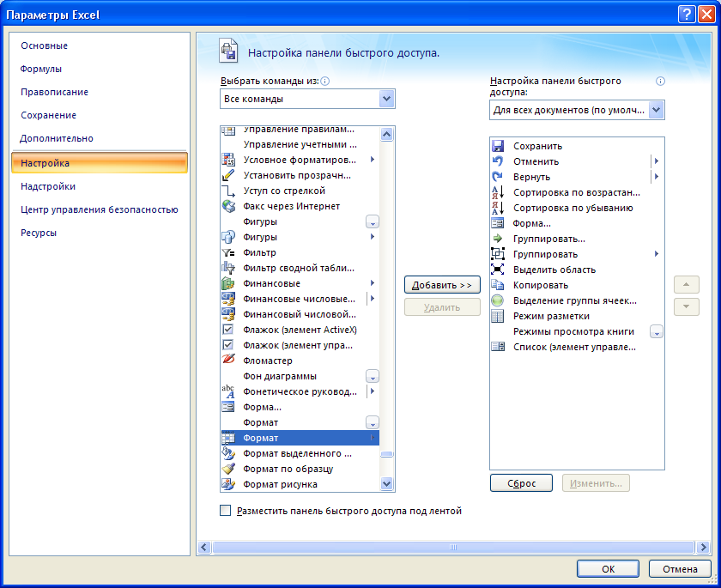721x588 pixels.
Task: Confirm settings with the OK button
Action: pos(608,569)
